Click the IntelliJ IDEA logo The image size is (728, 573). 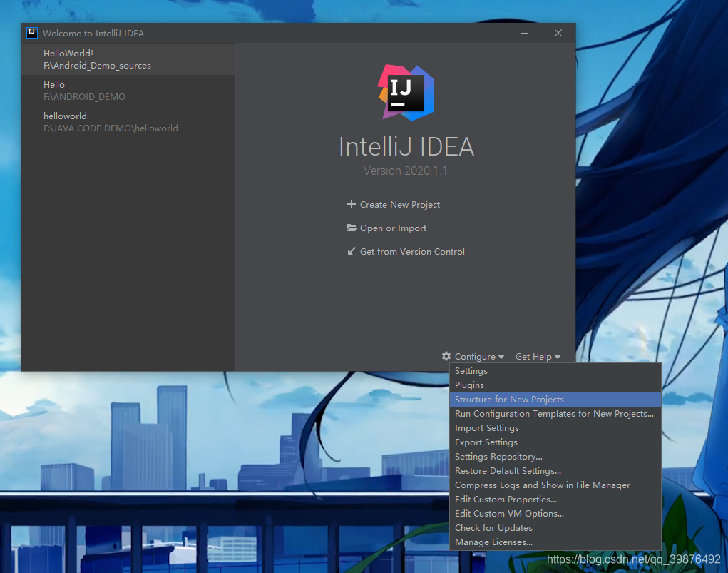[x=406, y=92]
